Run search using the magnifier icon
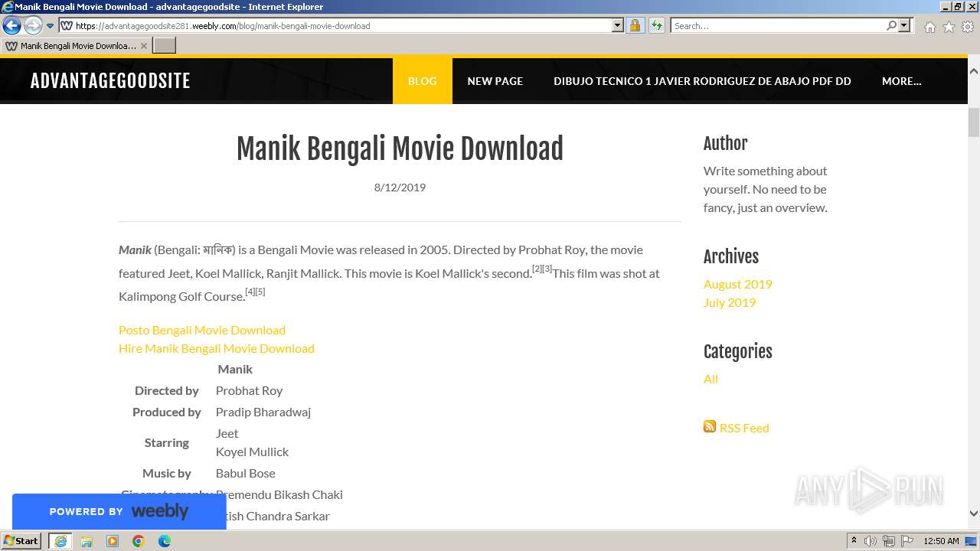Viewport: 980px width, 551px height. pyautogui.click(x=891, y=26)
